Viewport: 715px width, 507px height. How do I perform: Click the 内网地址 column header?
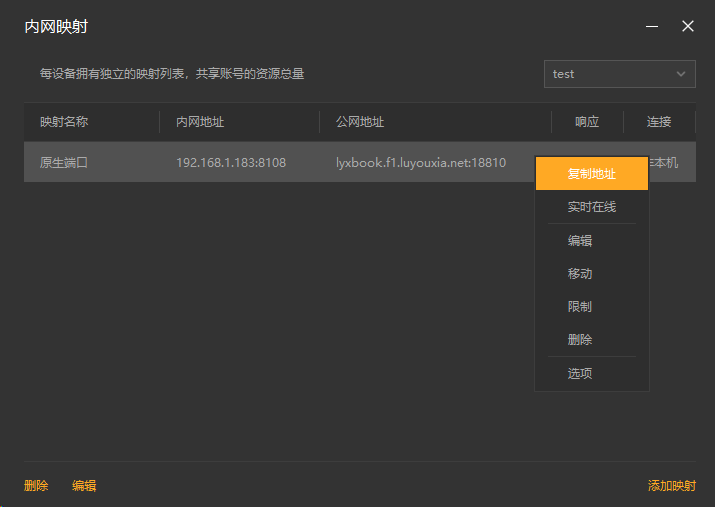point(200,122)
